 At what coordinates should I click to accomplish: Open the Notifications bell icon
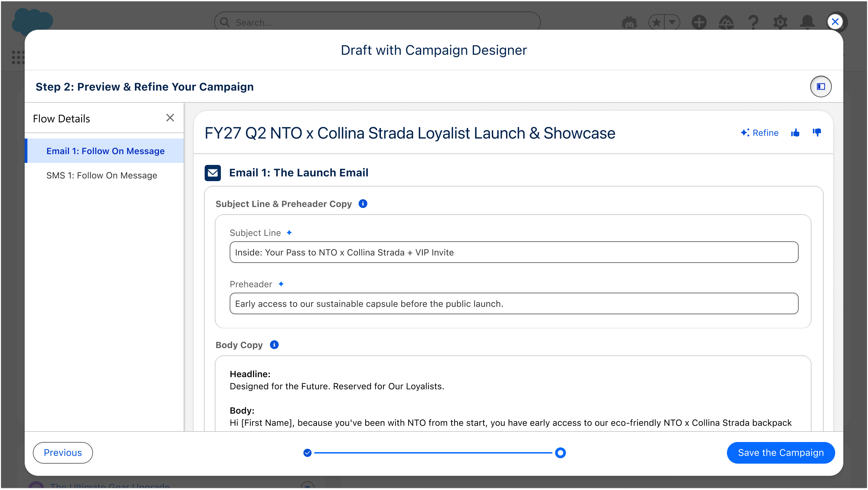pyautogui.click(x=807, y=22)
